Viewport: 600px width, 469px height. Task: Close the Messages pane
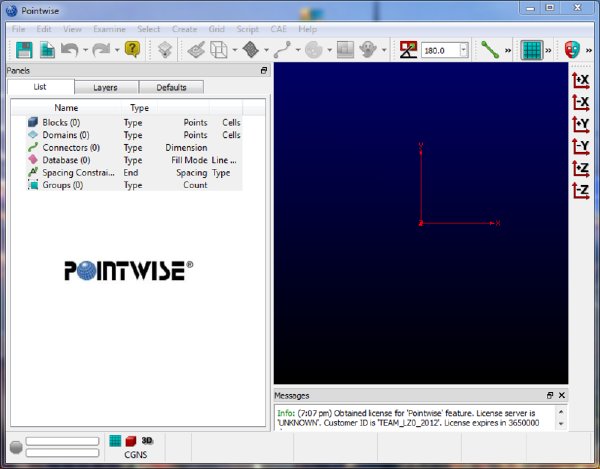coord(562,395)
